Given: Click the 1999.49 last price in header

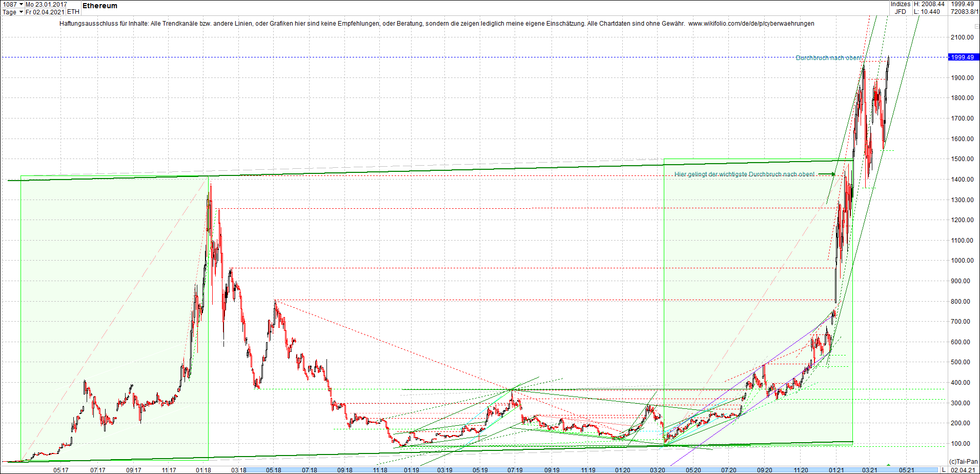Looking at the screenshot, I should coord(962,4).
